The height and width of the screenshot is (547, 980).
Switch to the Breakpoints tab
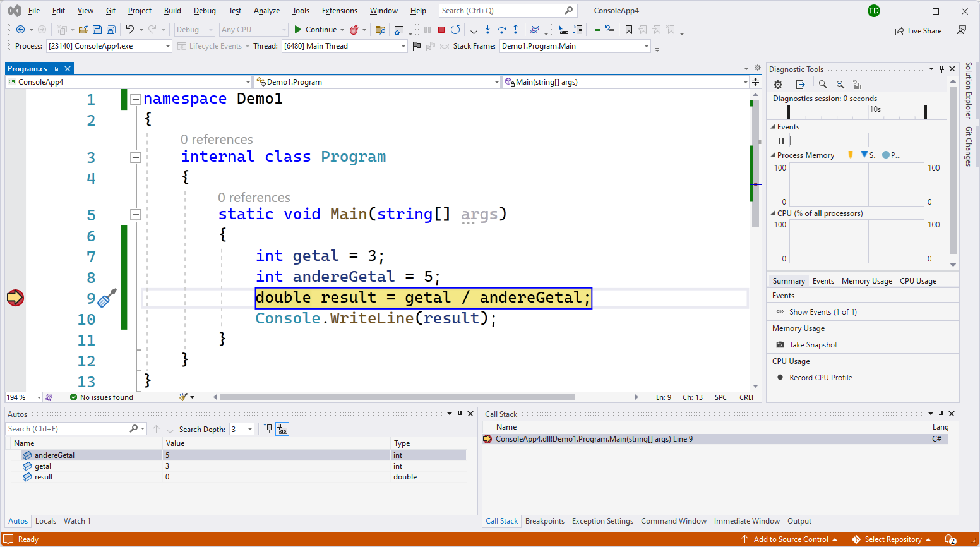545,521
